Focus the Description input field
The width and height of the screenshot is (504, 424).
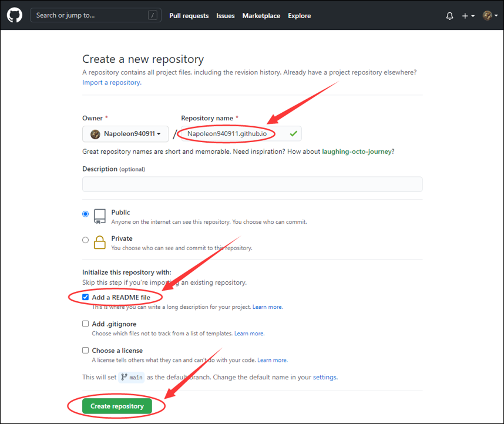pyautogui.click(x=252, y=184)
